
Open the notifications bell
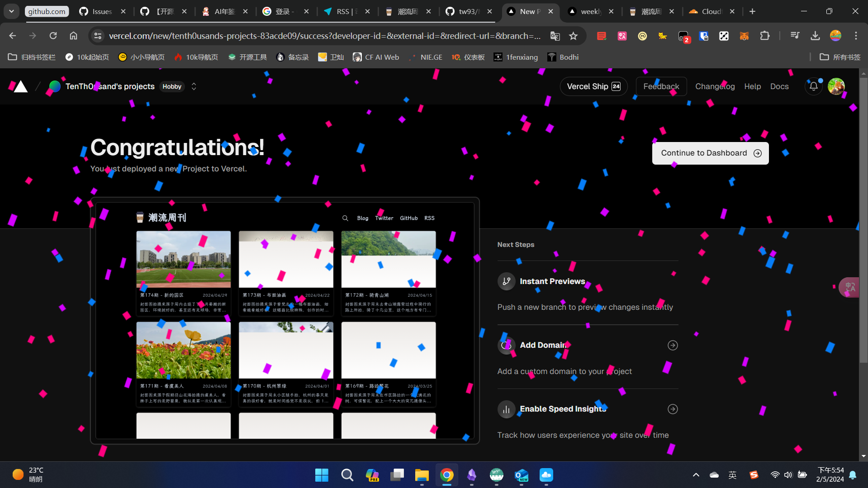(813, 86)
